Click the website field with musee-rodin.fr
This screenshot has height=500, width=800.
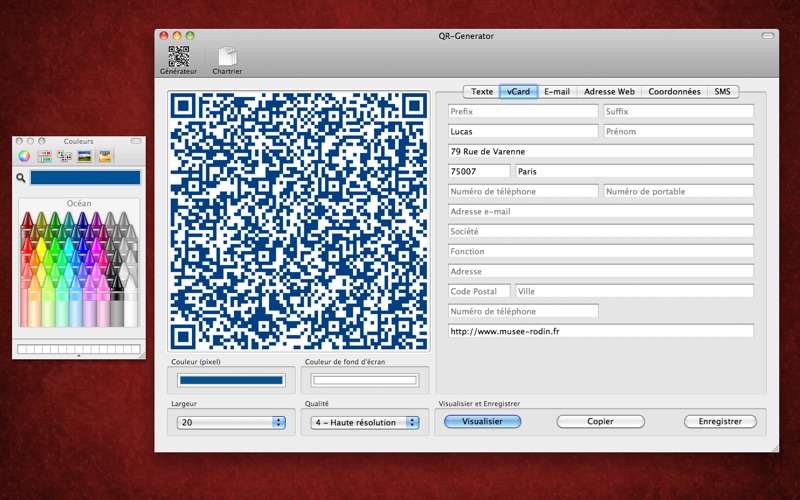point(601,331)
